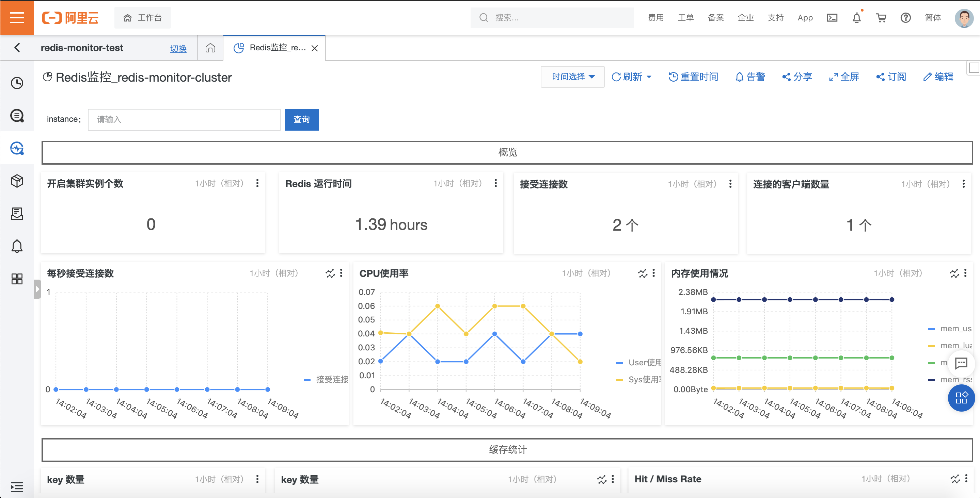Open the 时间选择 time picker dropdown
Screen dimensions: 980x498
point(572,77)
